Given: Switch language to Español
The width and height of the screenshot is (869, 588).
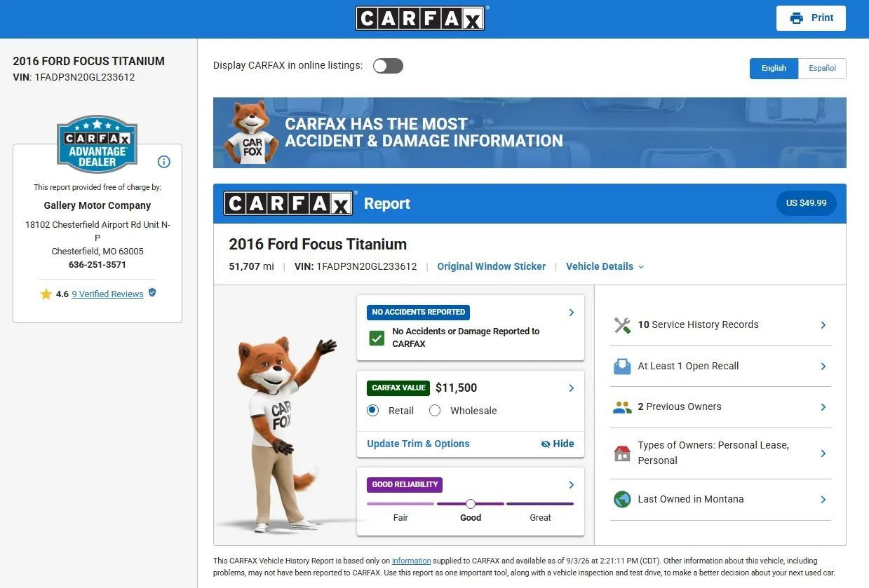Looking at the screenshot, I should (822, 68).
